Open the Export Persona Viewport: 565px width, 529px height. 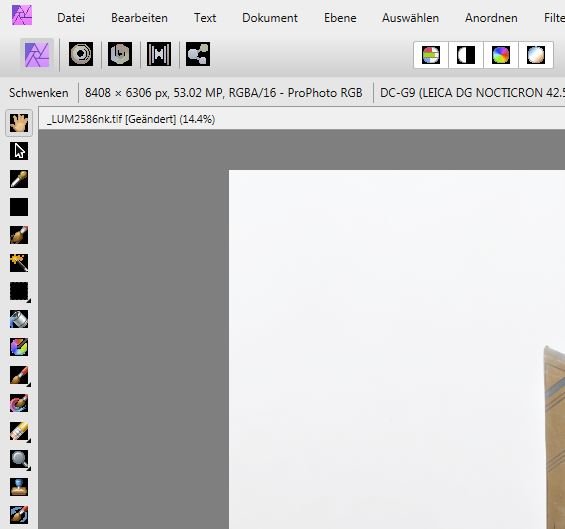click(198, 54)
